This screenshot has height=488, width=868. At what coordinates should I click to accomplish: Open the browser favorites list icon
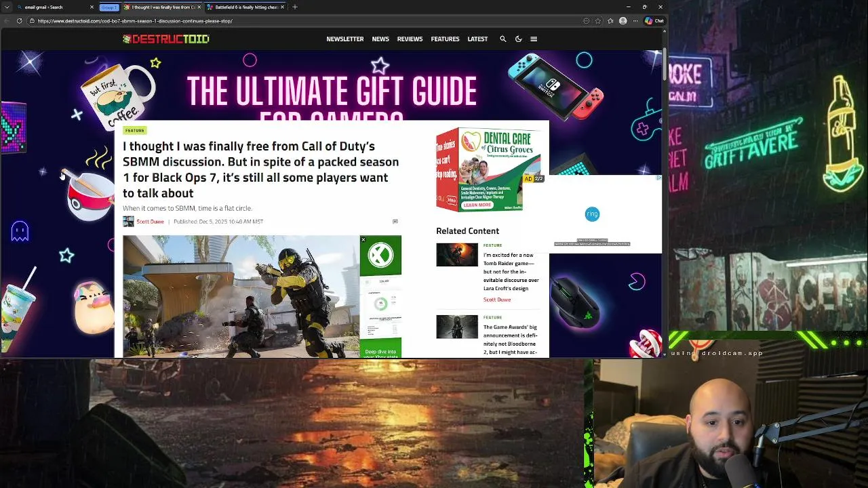(x=610, y=21)
